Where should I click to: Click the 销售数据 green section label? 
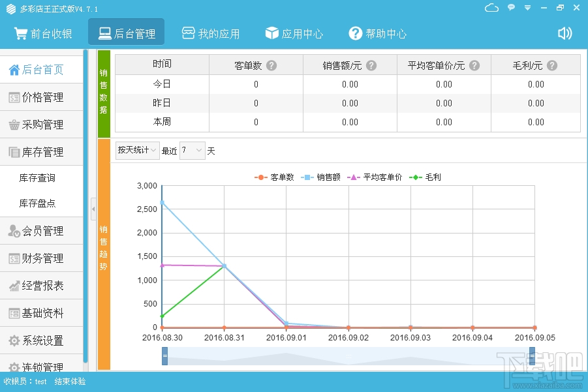click(x=104, y=94)
